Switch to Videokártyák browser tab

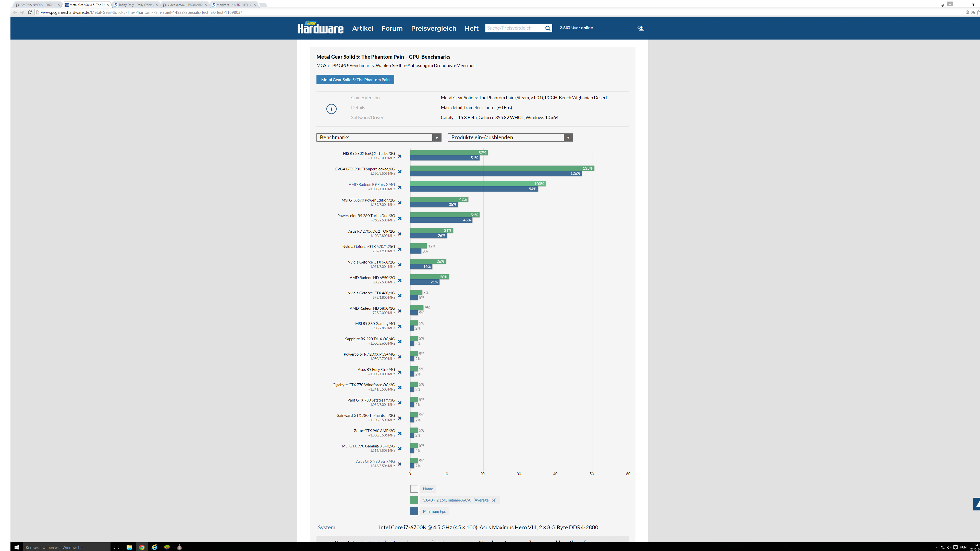coord(185,5)
